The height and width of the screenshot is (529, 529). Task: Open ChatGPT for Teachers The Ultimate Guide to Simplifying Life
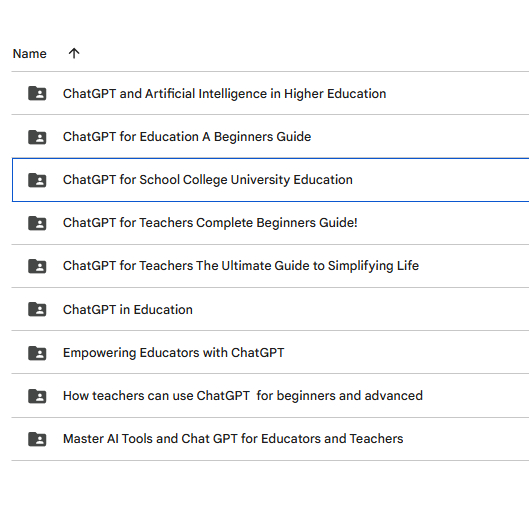241,266
